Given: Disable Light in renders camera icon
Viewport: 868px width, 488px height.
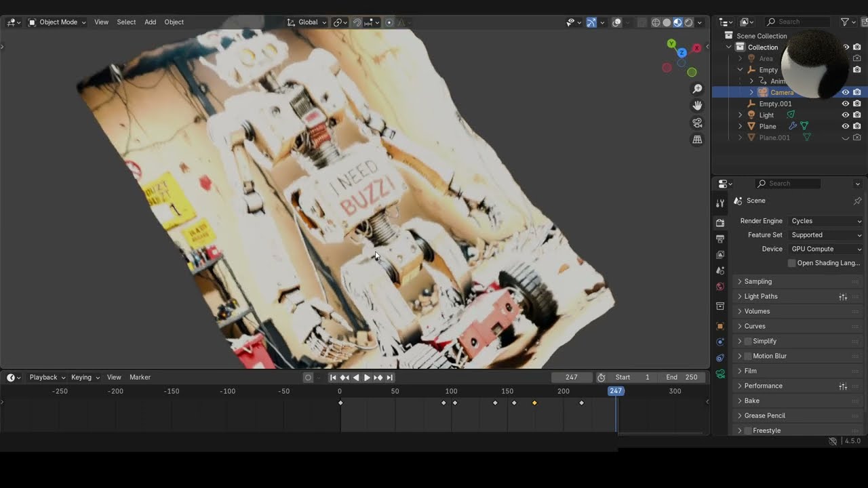Looking at the screenshot, I should (857, 115).
